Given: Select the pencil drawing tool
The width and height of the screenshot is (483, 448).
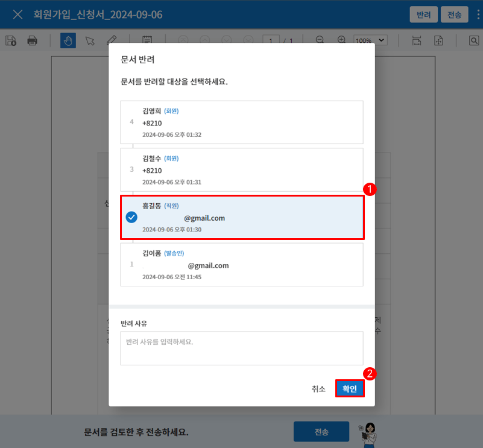Looking at the screenshot, I should [112, 39].
